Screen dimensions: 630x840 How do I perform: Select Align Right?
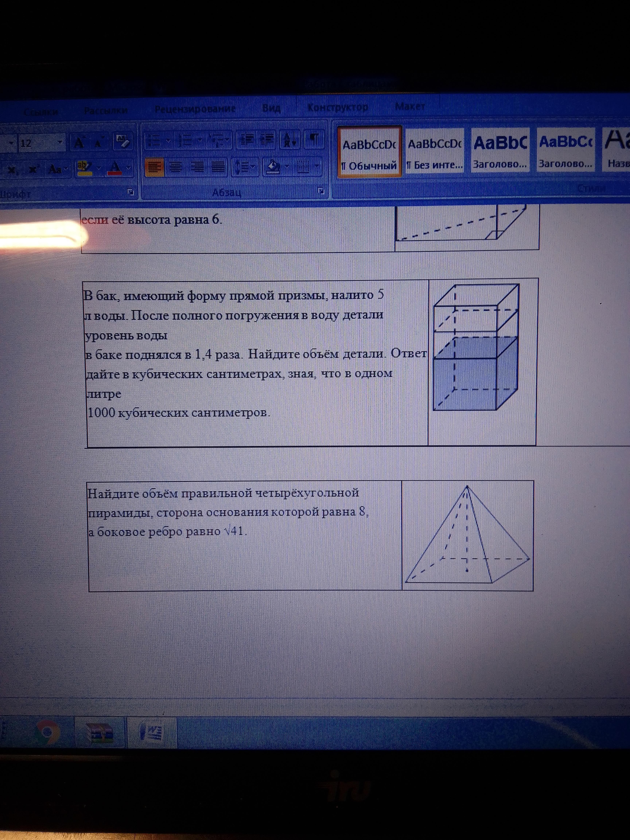click(197, 167)
